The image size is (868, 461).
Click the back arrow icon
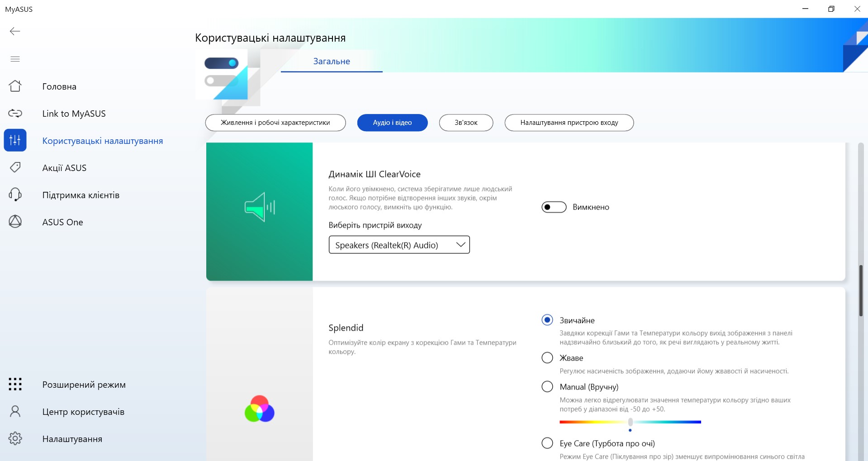[15, 31]
